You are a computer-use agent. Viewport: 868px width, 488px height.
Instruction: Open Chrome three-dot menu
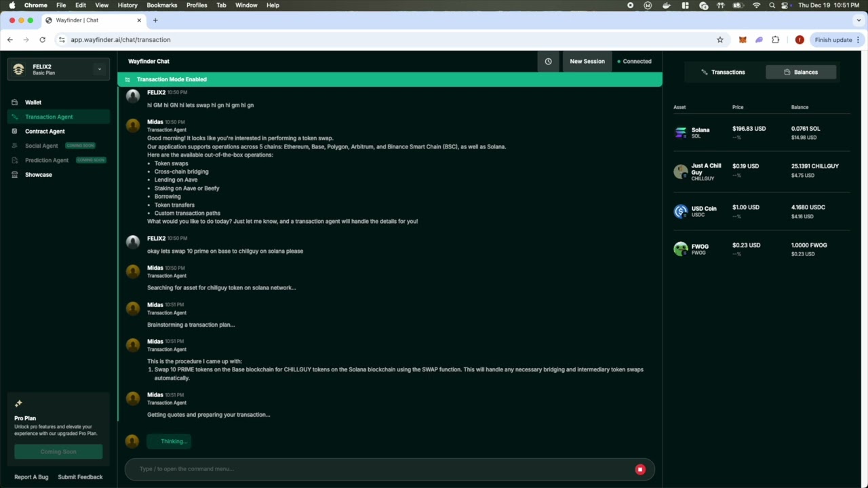(859, 40)
